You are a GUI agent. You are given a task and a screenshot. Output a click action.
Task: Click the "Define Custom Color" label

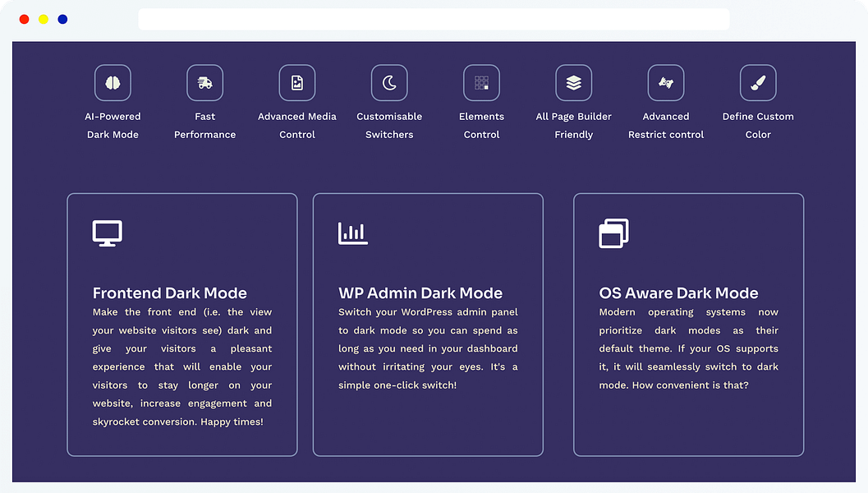coord(758,125)
